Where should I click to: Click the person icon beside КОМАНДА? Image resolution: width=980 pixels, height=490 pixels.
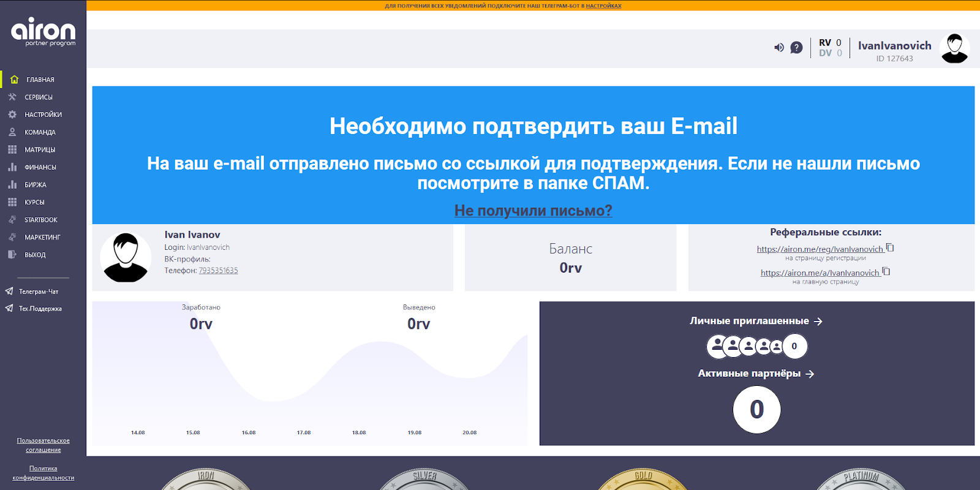12,132
